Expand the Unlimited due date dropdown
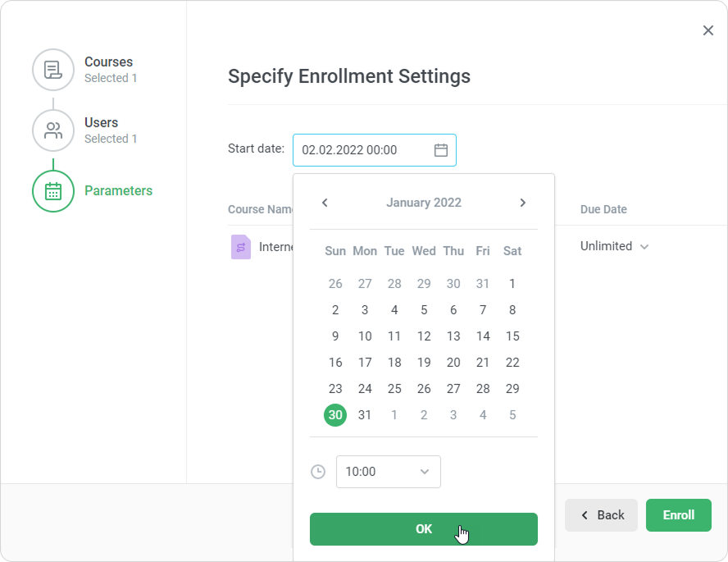The image size is (728, 562). tap(615, 246)
